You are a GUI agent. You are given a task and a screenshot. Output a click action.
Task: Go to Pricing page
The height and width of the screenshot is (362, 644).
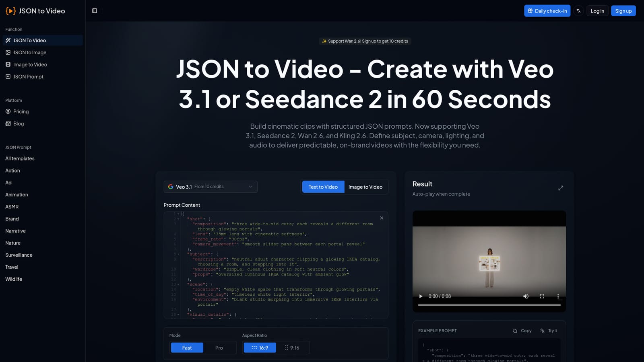click(x=43, y=111)
